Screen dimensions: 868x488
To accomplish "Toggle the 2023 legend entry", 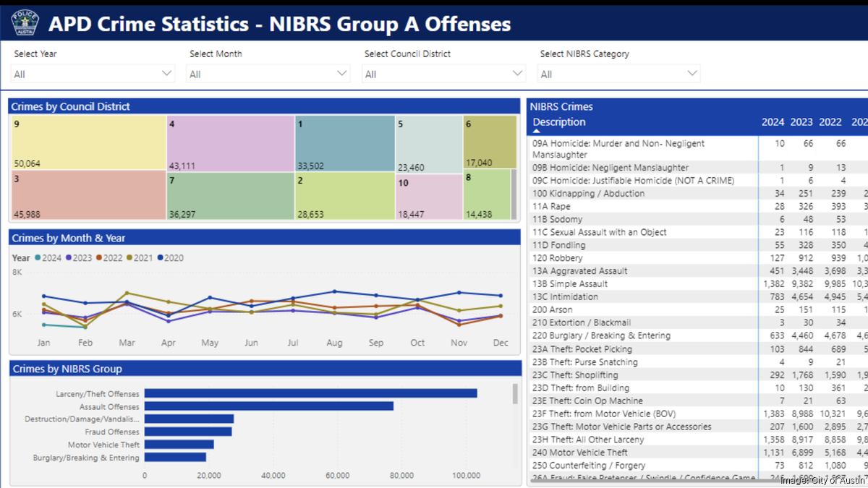I will (x=80, y=258).
